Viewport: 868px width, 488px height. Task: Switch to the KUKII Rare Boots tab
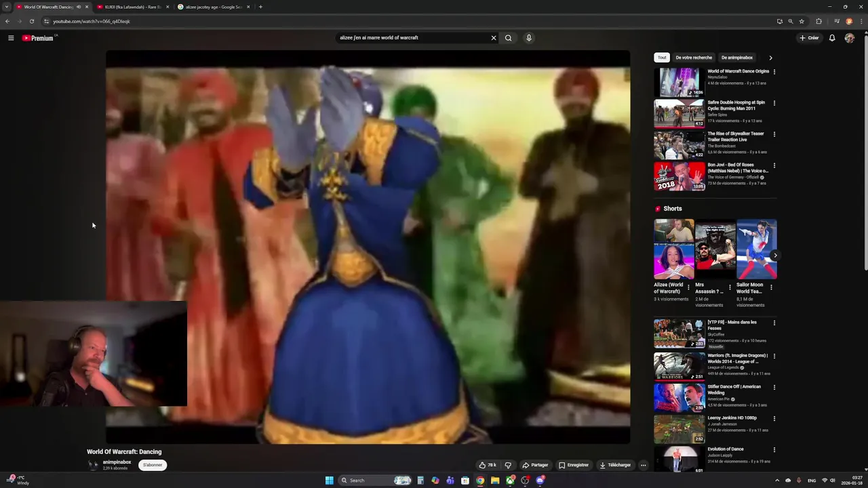point(133,7)
